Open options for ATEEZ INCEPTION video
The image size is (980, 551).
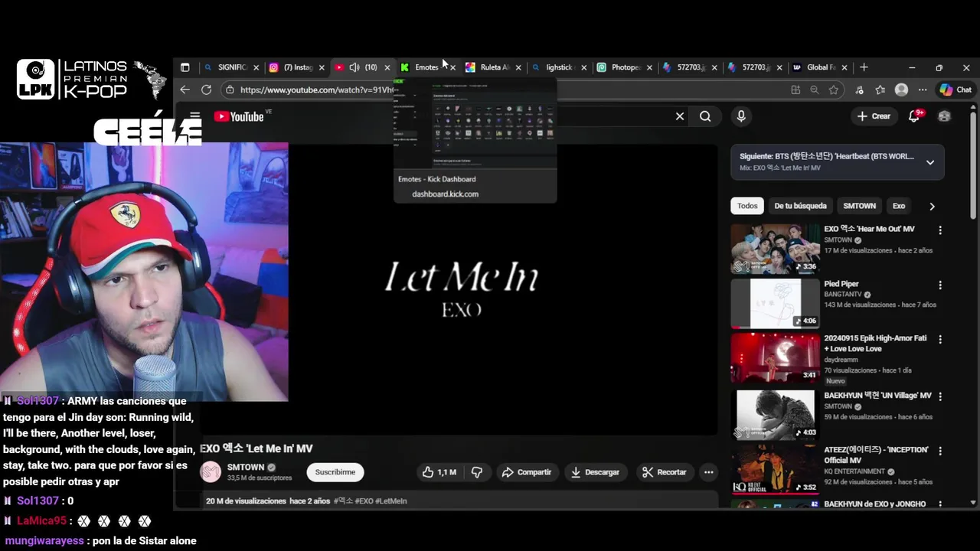940,452
